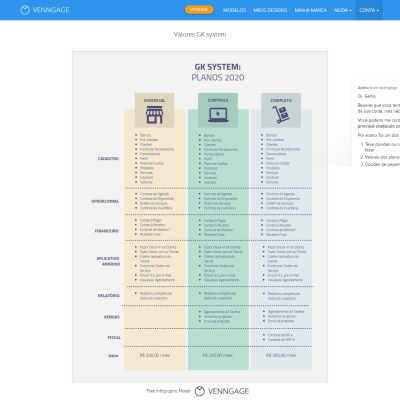Screen dimensions: 400x400
Task: Open Meus Designs in navigation bar
Action: point(270,10)
